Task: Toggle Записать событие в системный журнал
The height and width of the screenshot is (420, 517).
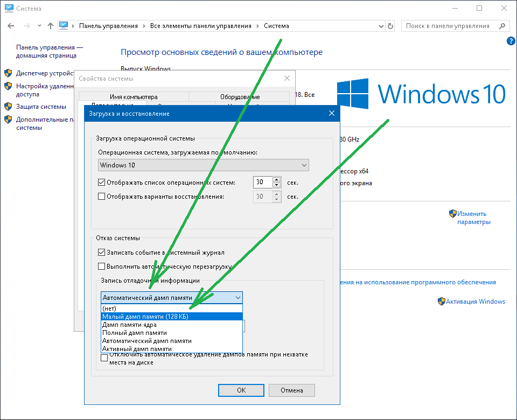Action: tap(101, 253)
